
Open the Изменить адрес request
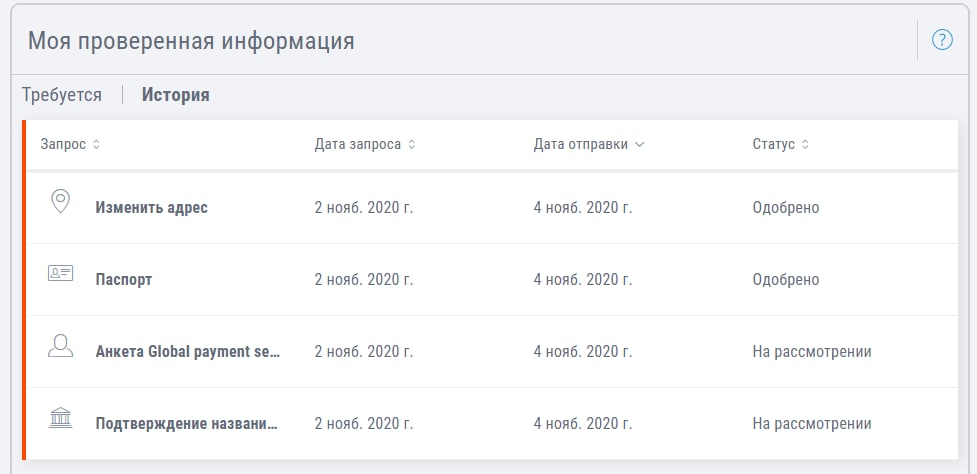tap(151, 207)
